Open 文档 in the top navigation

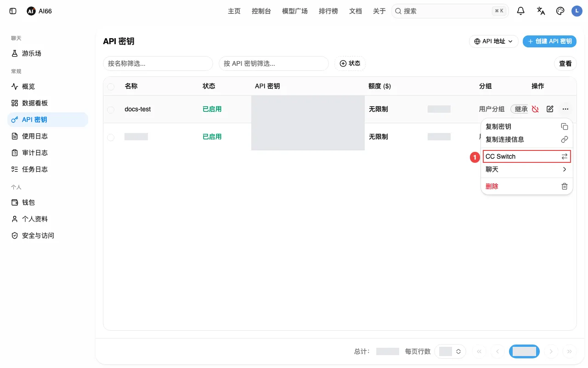point(356,11)
